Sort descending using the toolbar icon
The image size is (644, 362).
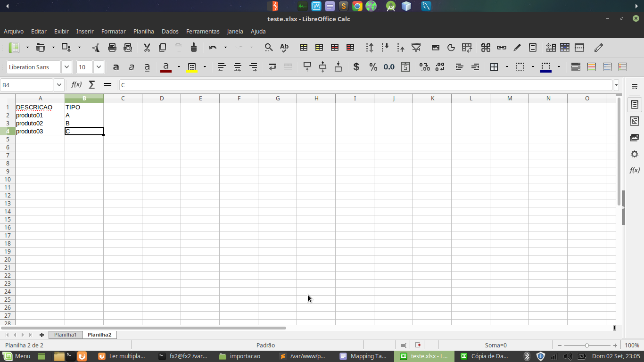coord(401,48)
